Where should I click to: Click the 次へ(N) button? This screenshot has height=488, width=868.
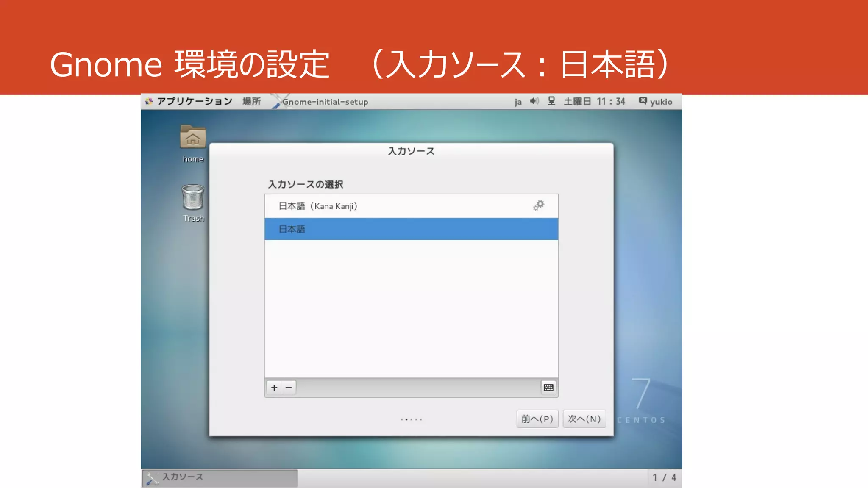pyautogui.click(x=584, y=419)
